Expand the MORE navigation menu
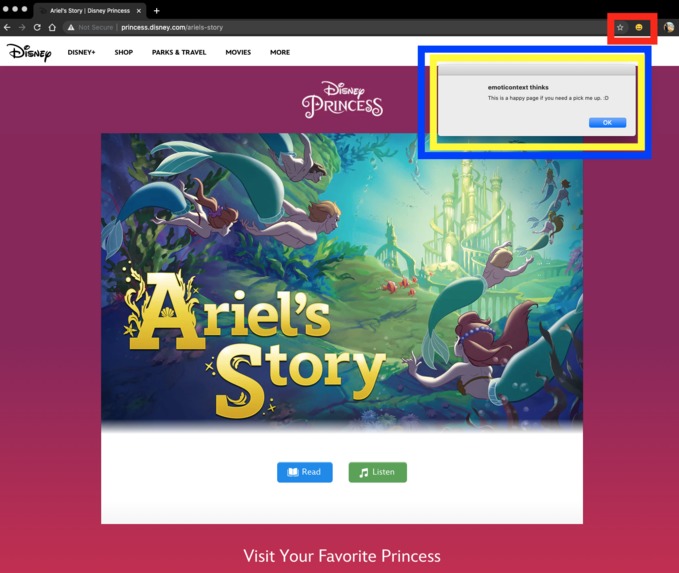The width and height of the screenshot is (679, 573). point(280,52)
